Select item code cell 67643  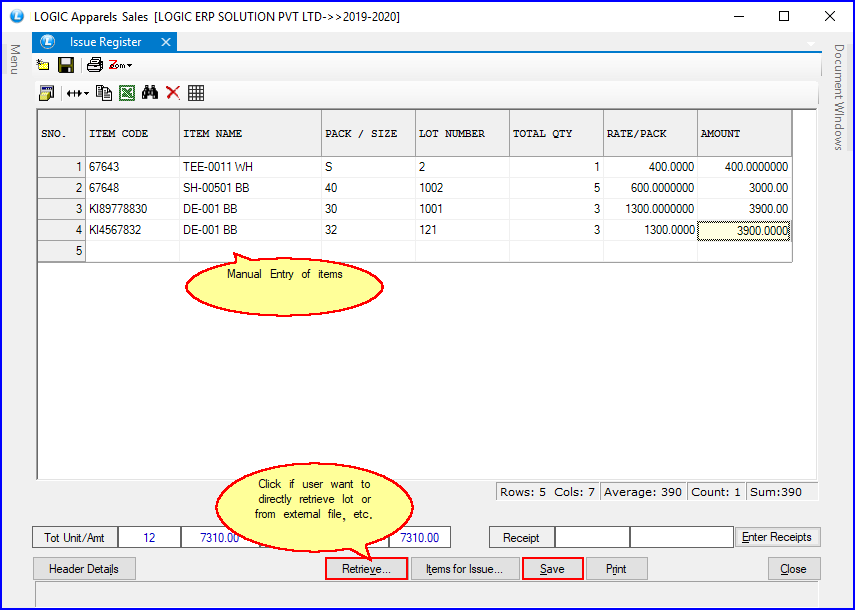pyautogui.click(x=133, y=167)
